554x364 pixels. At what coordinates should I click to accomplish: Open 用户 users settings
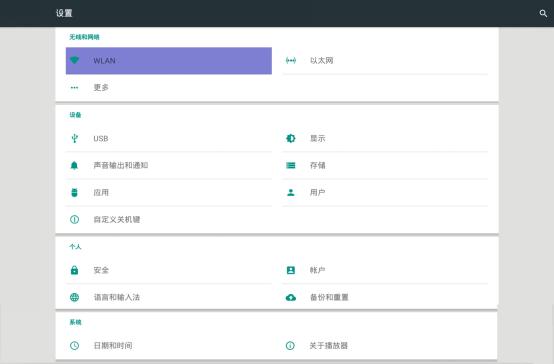[385, 193]
